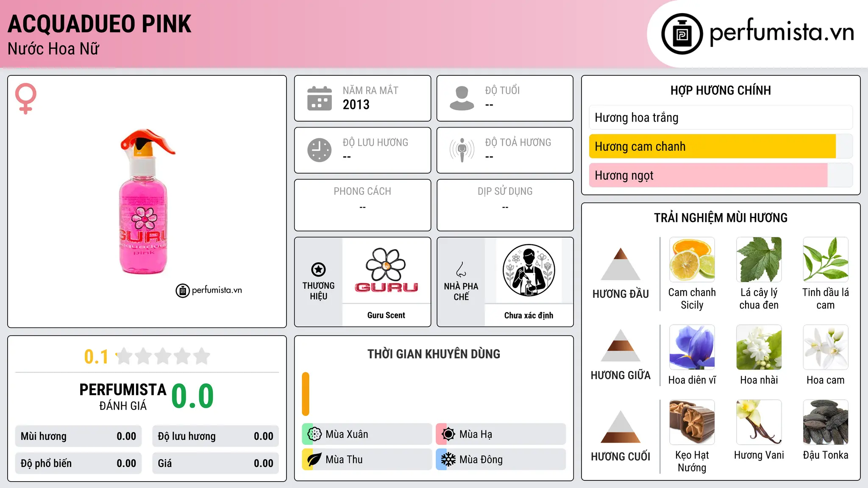The width and height of the screenshot is (868, 488).
Task: Click the Giá 0.00 score row
Action: (x=216, y=463)
